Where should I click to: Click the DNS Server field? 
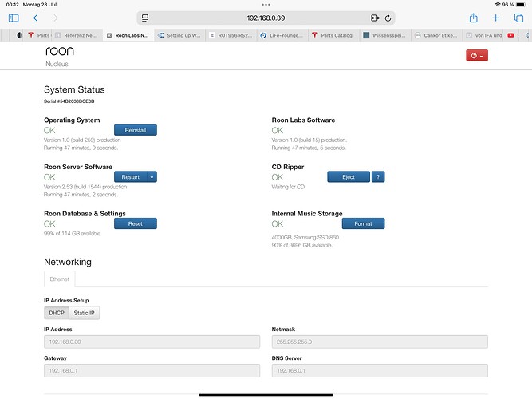[x=380, y=370]
